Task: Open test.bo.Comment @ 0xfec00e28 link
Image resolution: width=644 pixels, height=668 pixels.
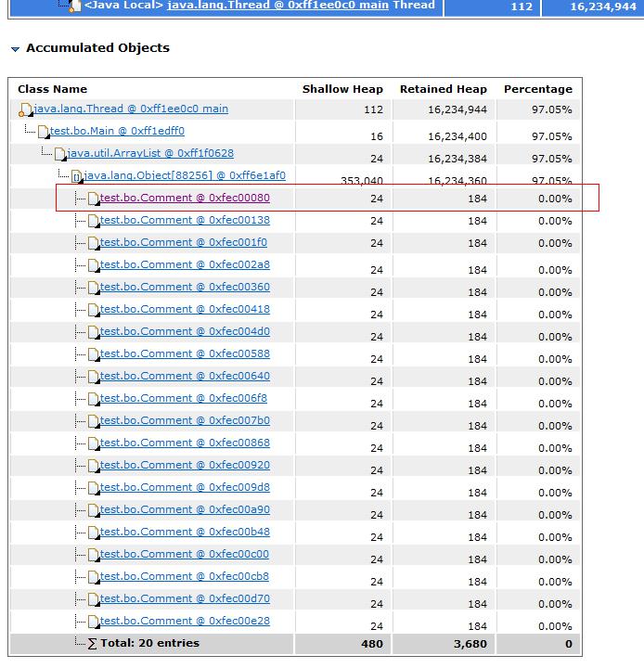Action: tap(185, 621)
